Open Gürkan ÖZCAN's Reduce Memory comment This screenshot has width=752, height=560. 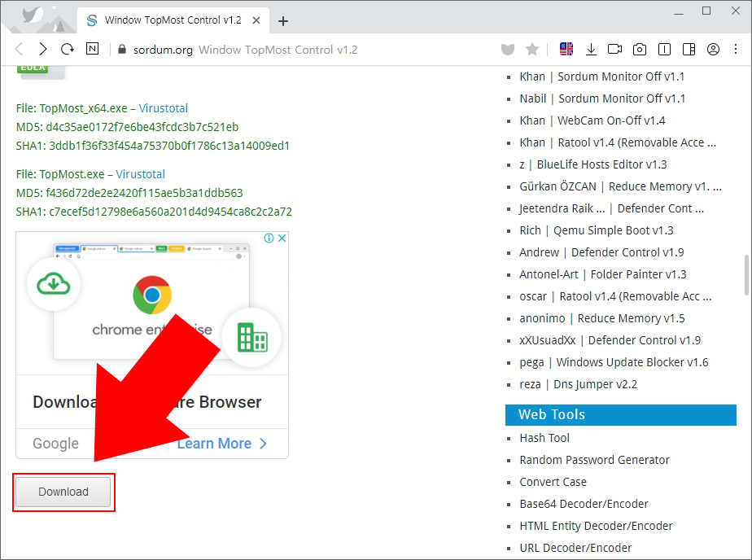pos(621,186)
